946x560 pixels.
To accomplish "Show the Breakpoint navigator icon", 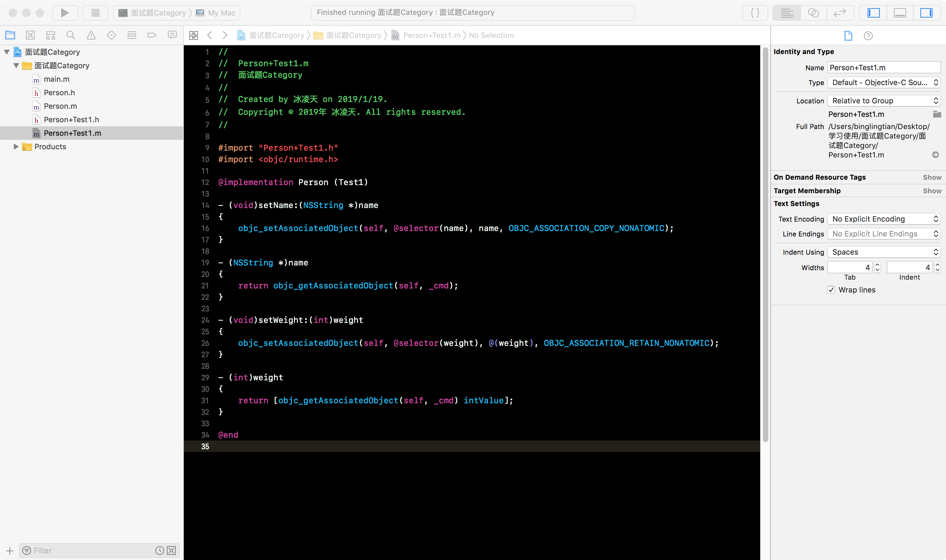I will [x=152, y=35].
